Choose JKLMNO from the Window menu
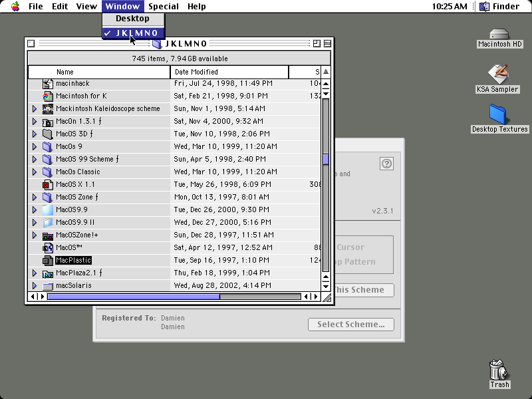 pos(134,33)
